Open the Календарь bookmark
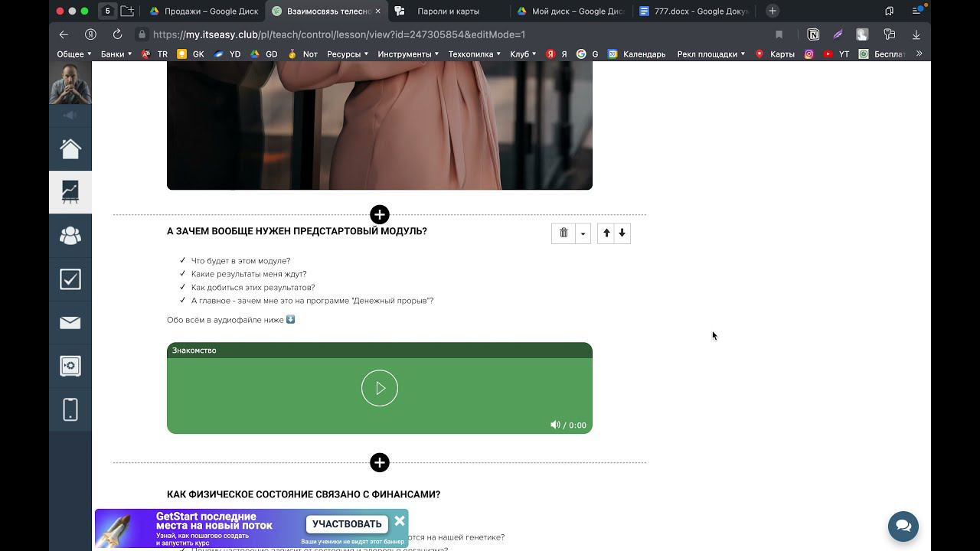The height and width of the screenshot is (551, 980). coord(637,54)
